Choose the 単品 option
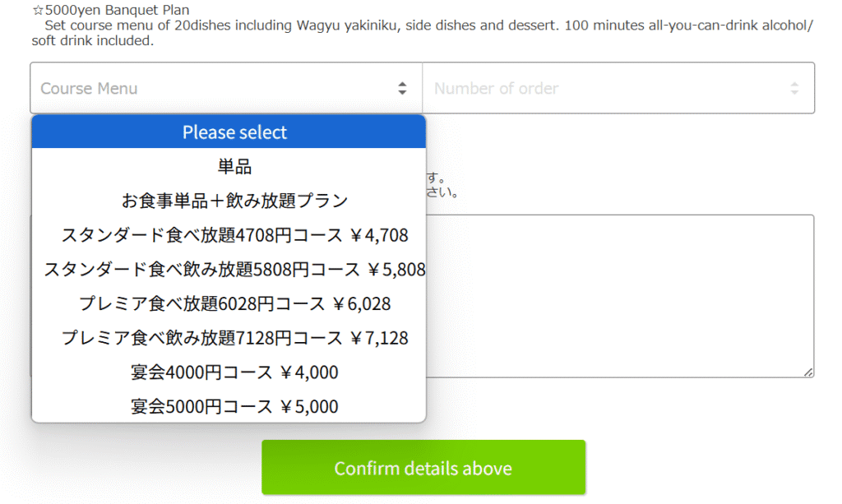This screenshot has width=842, height=504. tap(229, 166)
